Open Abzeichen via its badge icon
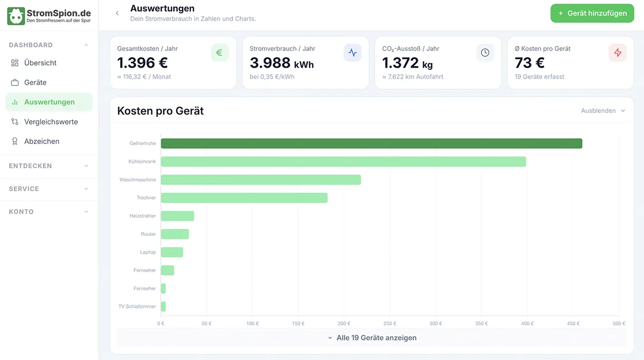The width and height of the screenshot is (644, 360). 15,141
